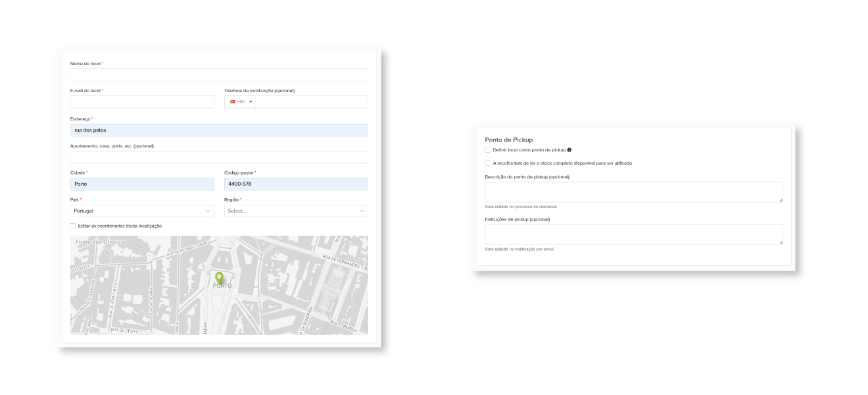Click the 'Nome do local' input field

(219, 75)
